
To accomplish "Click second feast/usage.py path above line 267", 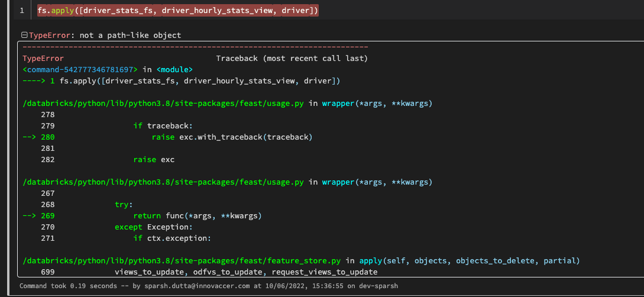I will click(x=163, y=182).
